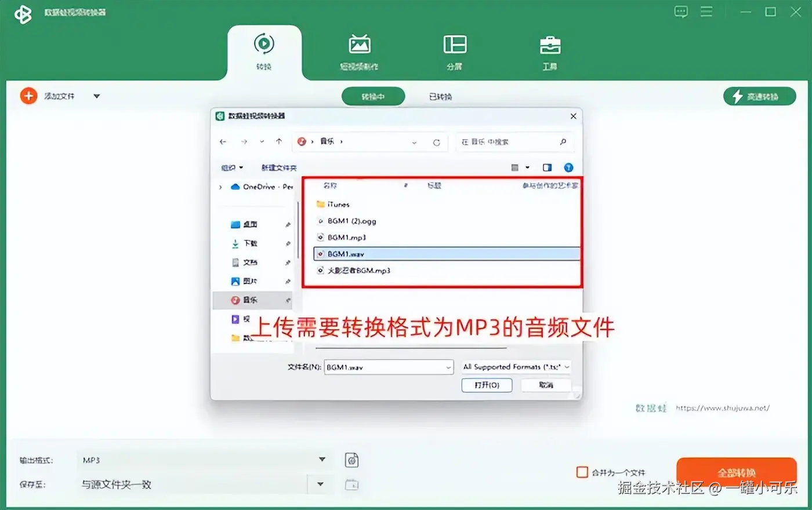Click the 在 音乐 中搜索 search box

[514, 142]
